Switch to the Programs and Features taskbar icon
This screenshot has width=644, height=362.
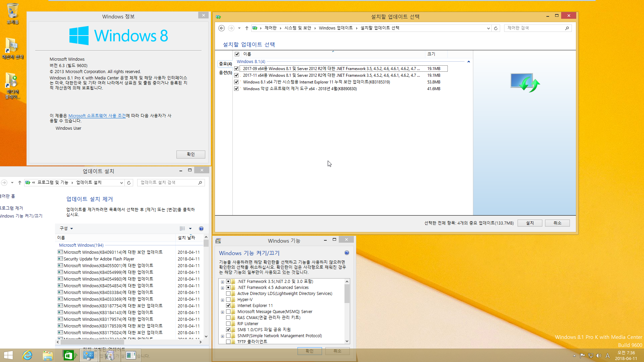109,355
